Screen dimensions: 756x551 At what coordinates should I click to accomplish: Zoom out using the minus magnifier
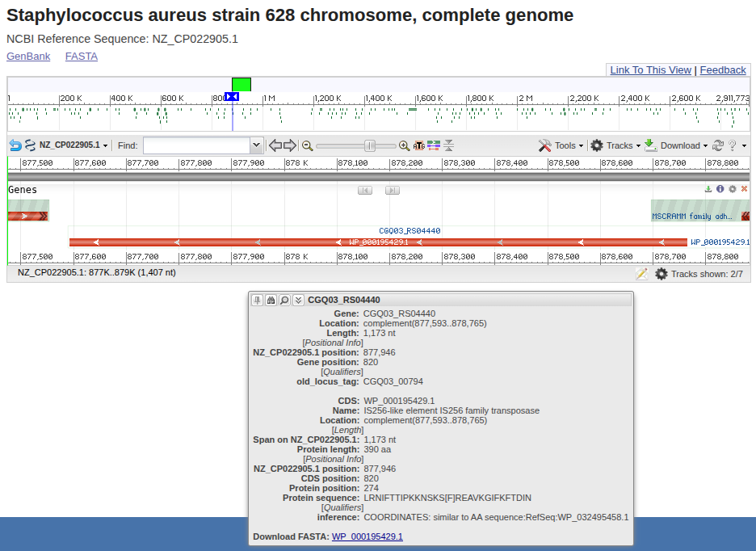click(307, 145)
